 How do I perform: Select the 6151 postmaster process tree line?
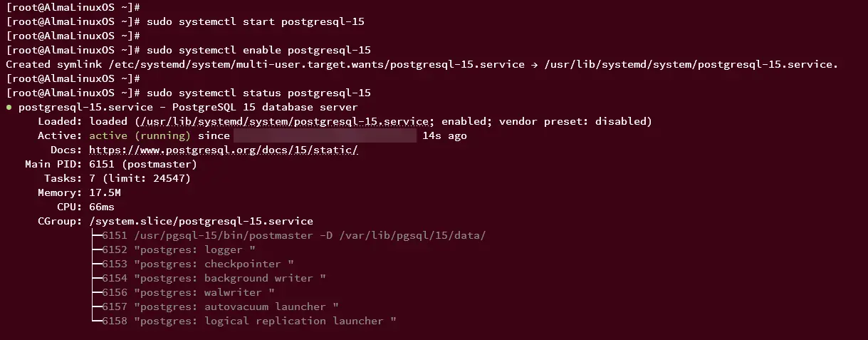pos(288,235)
